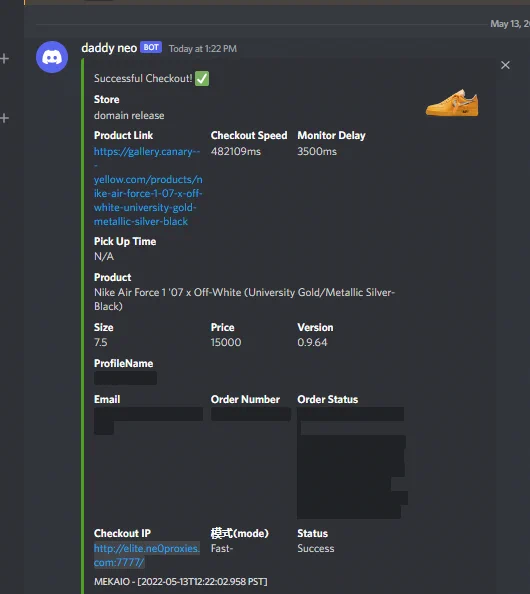The width and height of the screenshot is (530, 594).
Task: Open the elite.ne0proxies.com:7777 checkout IP link
Action: (147, 555)
